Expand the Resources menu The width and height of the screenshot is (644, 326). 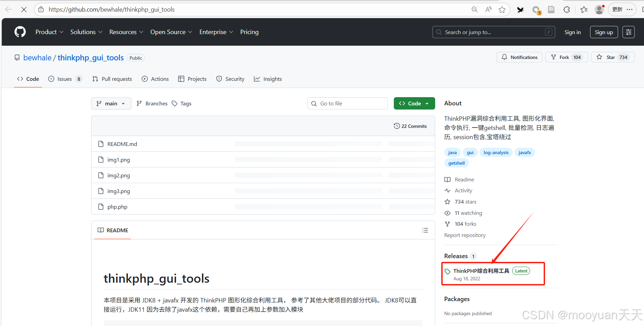click(126, 32)
